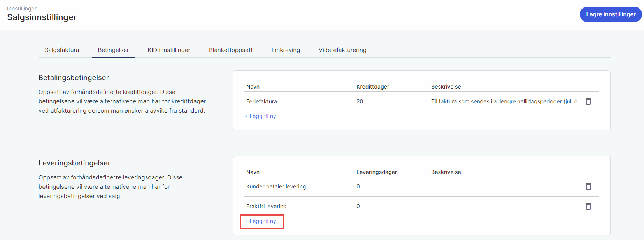Screen dimensions: 644x240
Task: Edit Leveringsdager for Kunder betaler levering
Action: point(358,187)
